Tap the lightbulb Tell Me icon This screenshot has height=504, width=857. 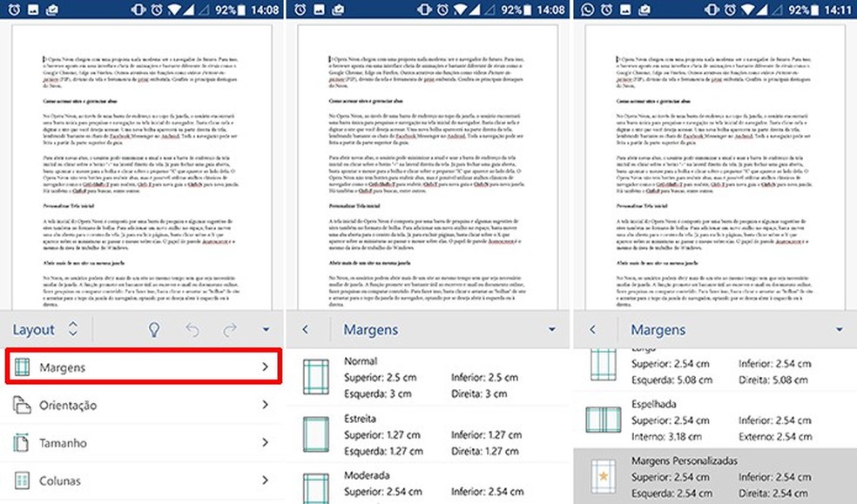(152, 329)
